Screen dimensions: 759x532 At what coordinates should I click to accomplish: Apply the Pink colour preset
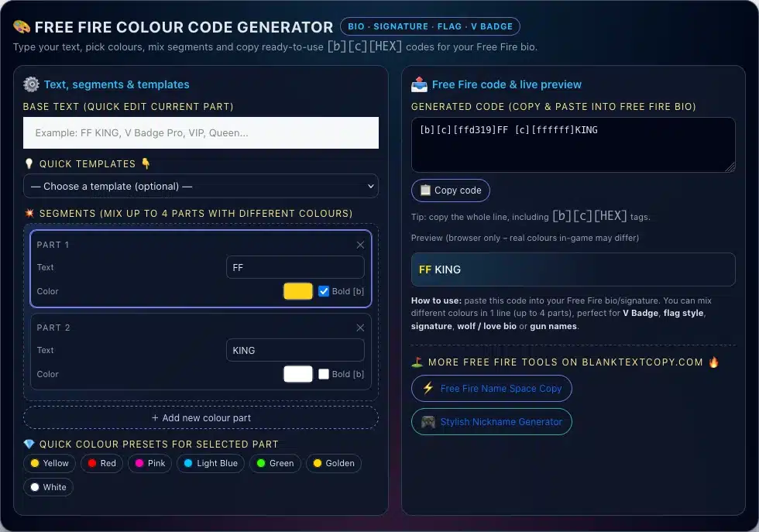[x=150, y=463]
